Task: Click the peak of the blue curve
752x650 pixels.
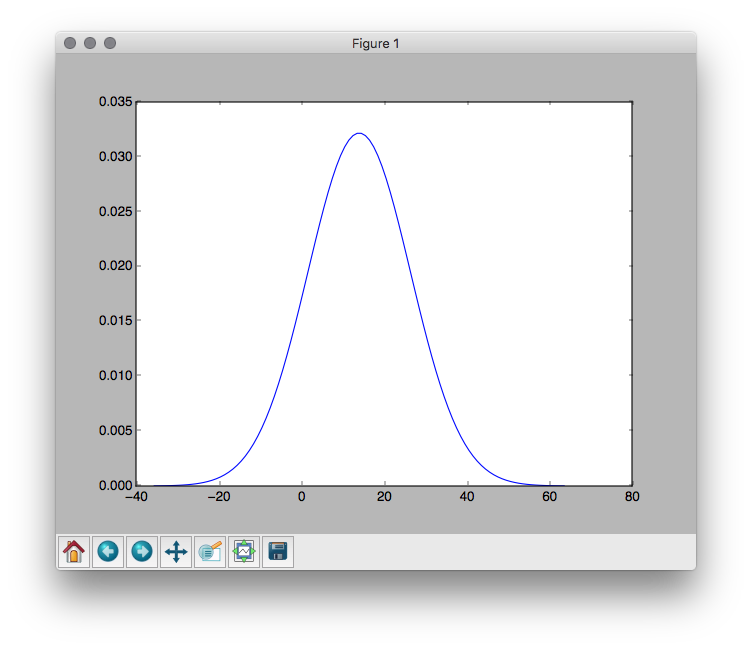Action: pyautogui.click(x=359, y=133)
